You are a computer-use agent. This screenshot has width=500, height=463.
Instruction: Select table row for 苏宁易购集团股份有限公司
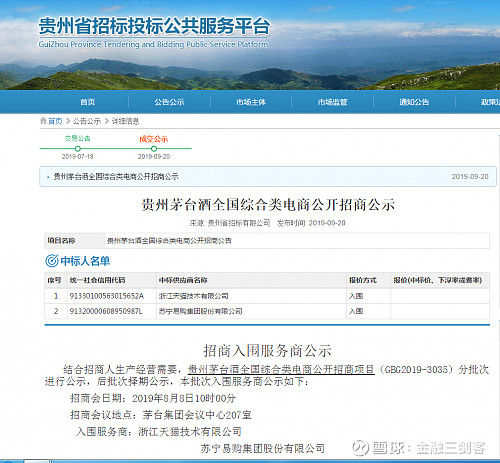click(x=267, y=311)
